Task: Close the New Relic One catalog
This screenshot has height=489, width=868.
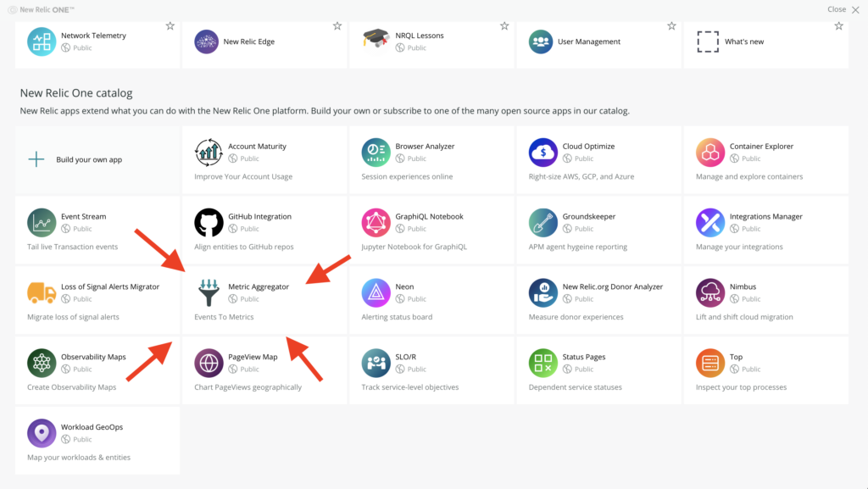Action: click(843, 9)
